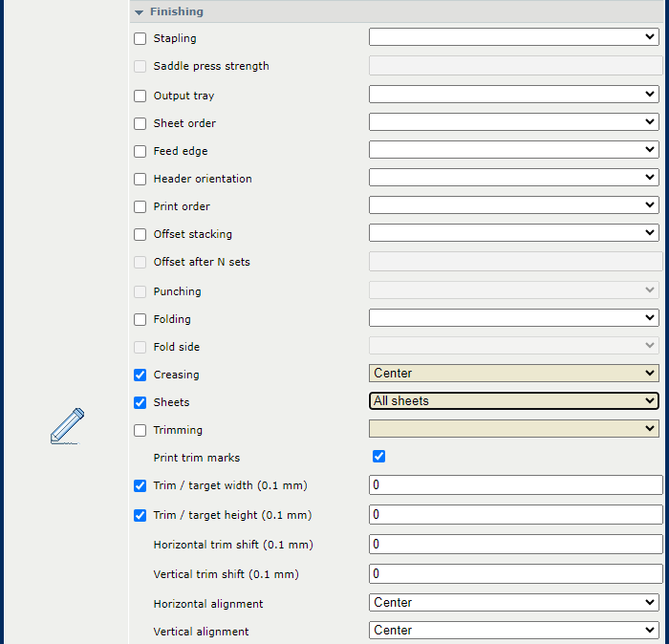Check the Offset stacking checkbox
The width and height of the screenshot is (669, 644).
point(140,234)
